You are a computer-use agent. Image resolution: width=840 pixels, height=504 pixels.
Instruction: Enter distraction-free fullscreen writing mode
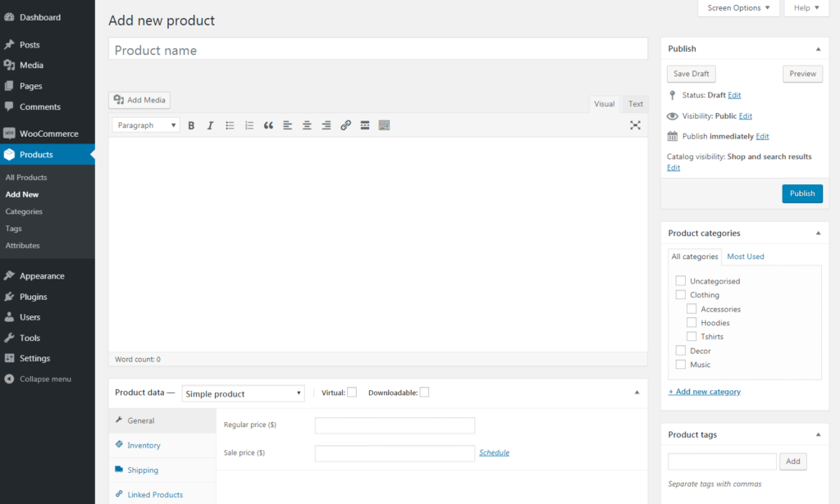coord(636,125)
